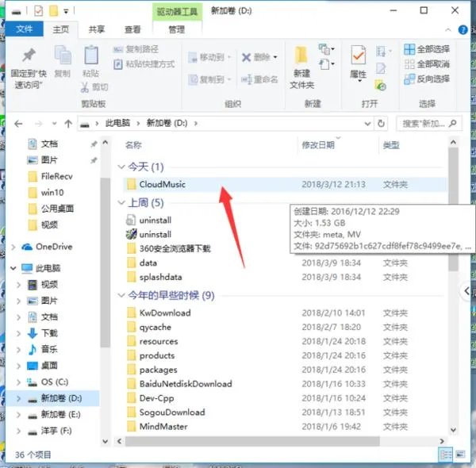Click Paste shortcut (粘贴快捷方式)
This screenshot has width=476, height=468.
pyautogui.click(x=144, y=64)
